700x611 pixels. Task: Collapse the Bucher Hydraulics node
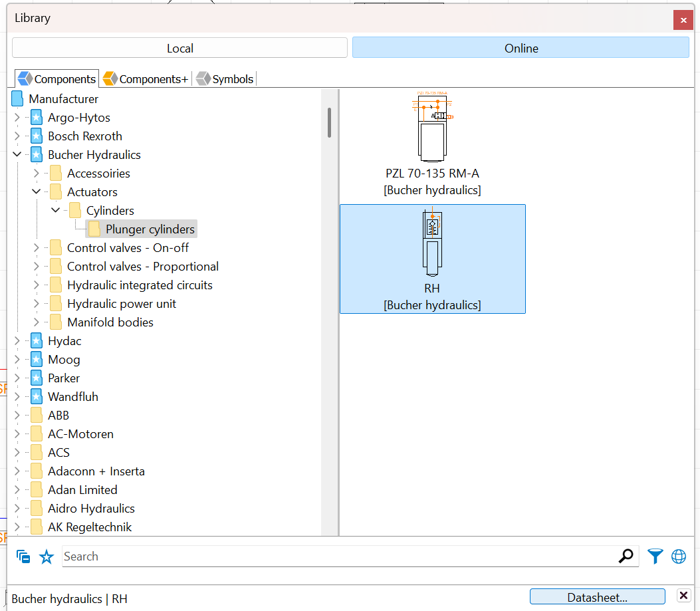17,154
